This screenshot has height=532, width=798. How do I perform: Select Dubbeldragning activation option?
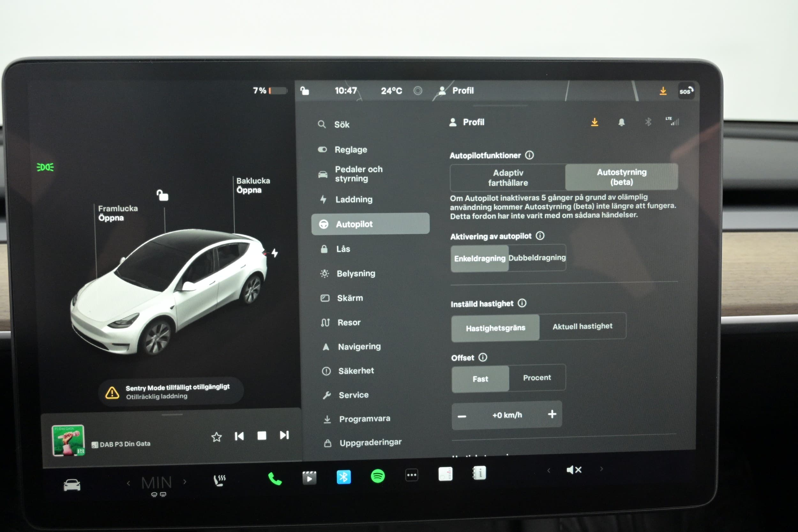coord(537,258)
